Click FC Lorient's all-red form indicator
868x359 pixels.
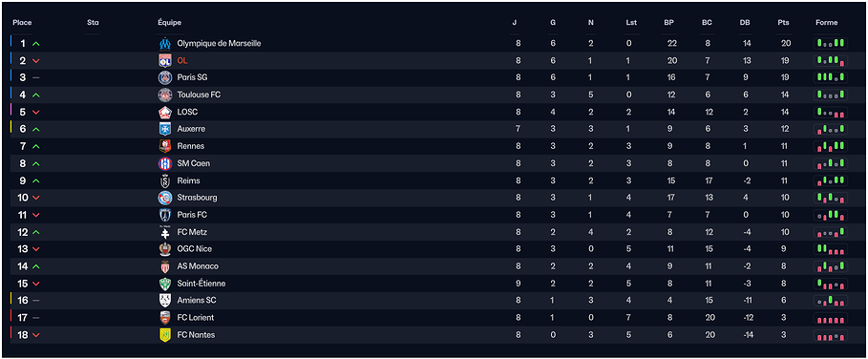click(831, 318)
